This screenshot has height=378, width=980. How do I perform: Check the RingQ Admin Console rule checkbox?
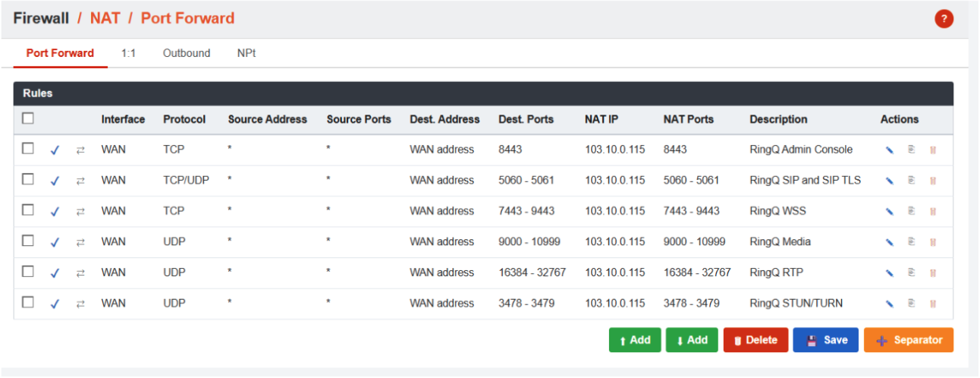[x=28, y=149]
